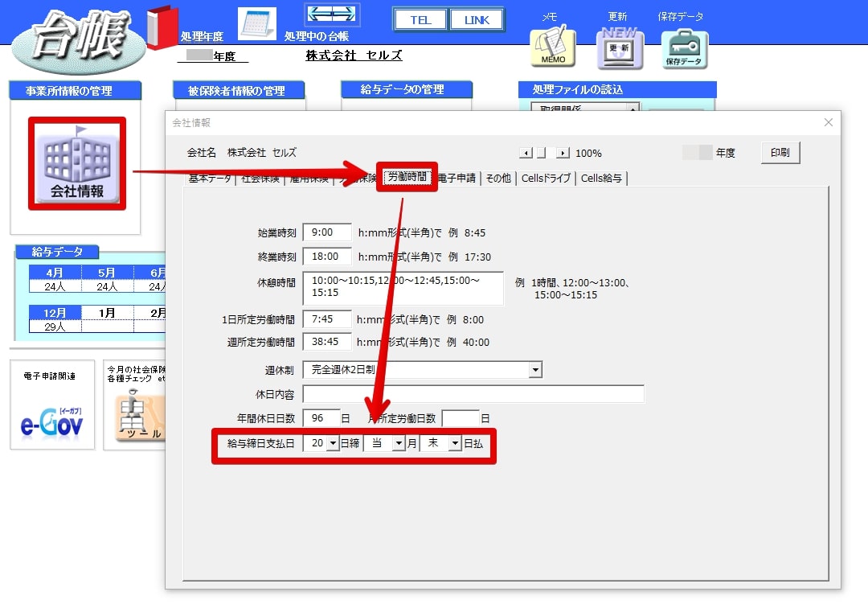Viewport: 868px width, 604px height.
Task: Click the TEL button
Action: (x=420, y=20)
